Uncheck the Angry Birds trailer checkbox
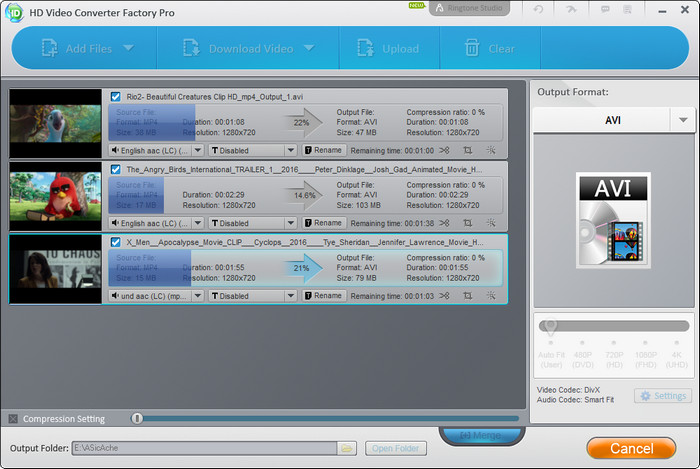 click(116, 170)
